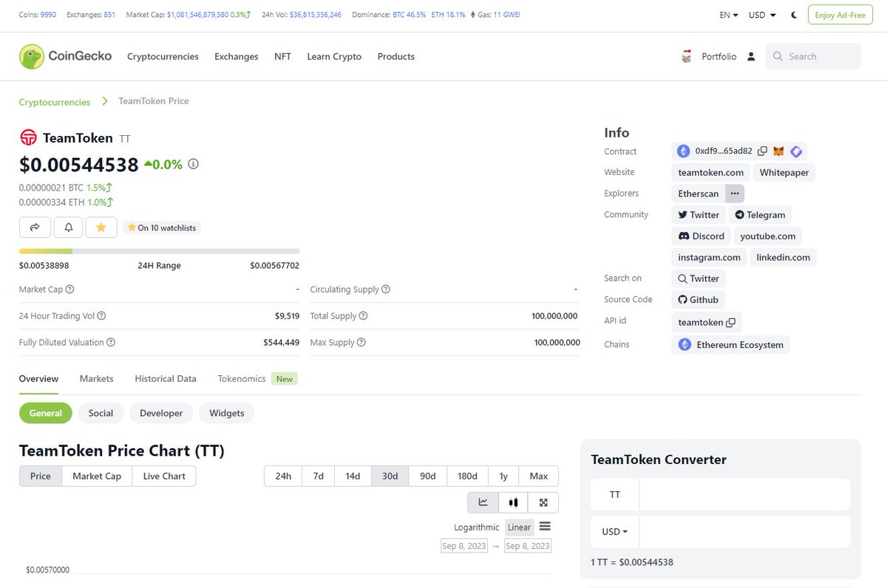Expand chart to fullscreen icon

pos(543,502)
